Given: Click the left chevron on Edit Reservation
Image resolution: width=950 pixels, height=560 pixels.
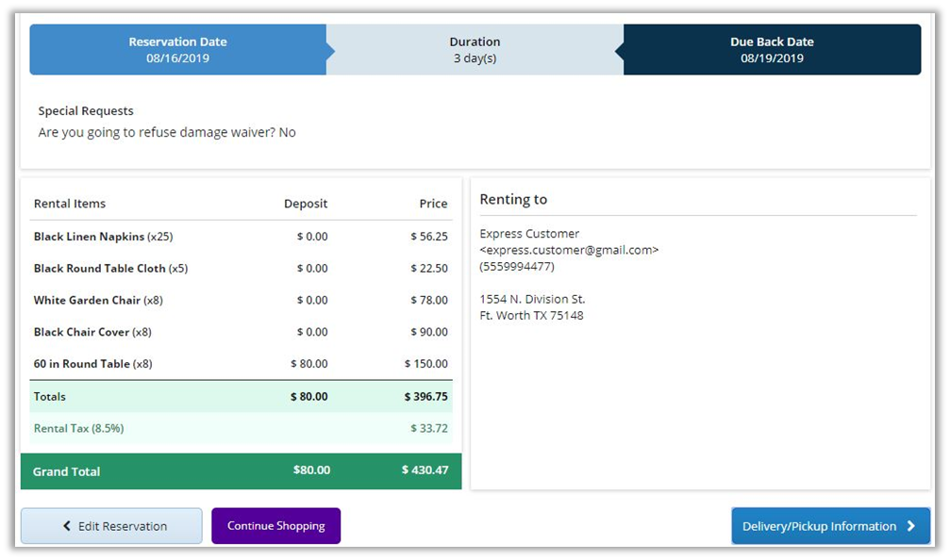Looking at the screenshot, I should point(67,526).
